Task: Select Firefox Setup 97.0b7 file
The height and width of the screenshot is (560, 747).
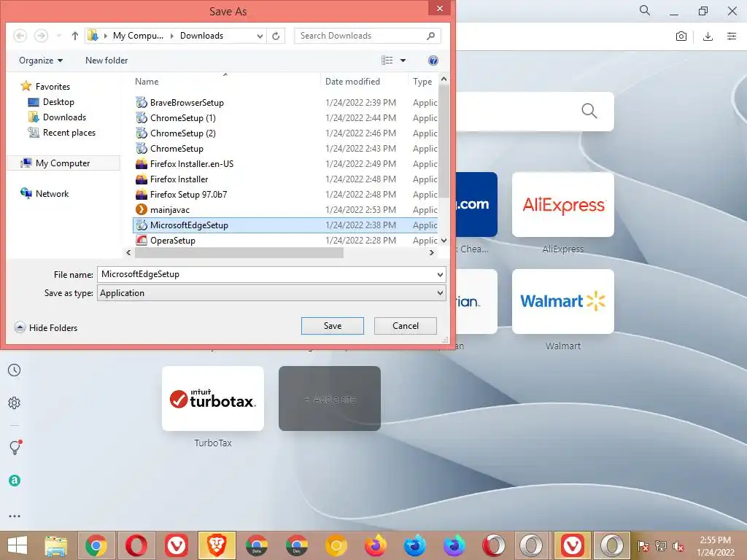Action: coord(188,194)
